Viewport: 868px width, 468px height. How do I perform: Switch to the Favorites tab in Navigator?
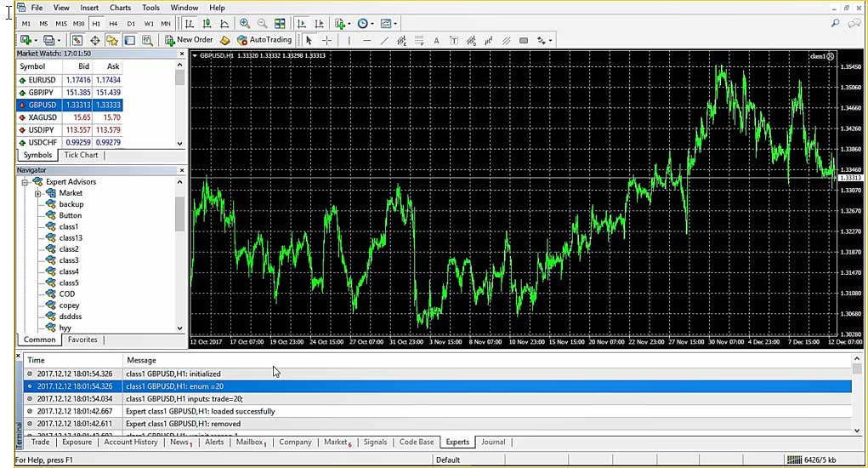click(82, 340)
